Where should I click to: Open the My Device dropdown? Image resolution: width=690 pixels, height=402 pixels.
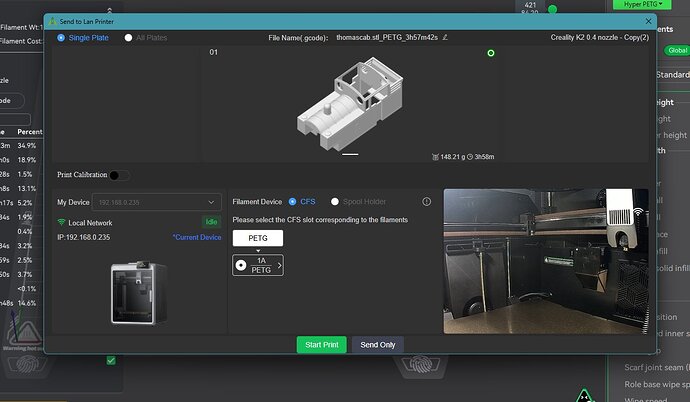[157, 202]
